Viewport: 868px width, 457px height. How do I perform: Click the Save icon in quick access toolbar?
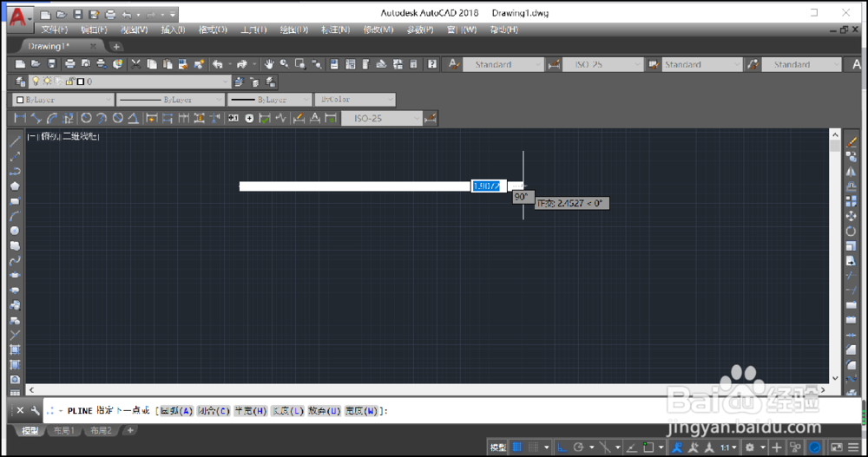click(77, 15)
